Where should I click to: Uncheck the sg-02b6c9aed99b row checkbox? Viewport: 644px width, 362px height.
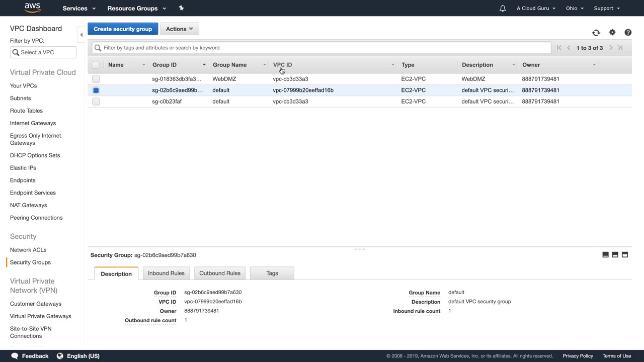point(96,90)
